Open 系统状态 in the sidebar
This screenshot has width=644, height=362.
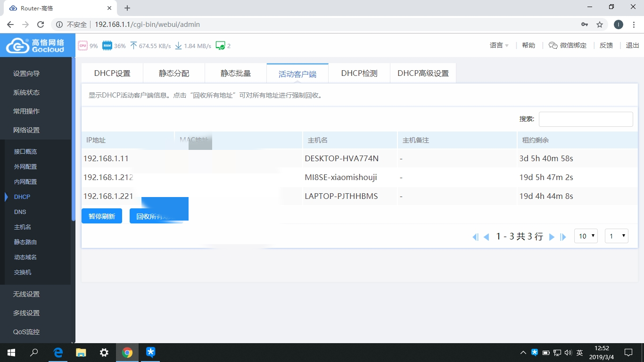click(26, 92)
